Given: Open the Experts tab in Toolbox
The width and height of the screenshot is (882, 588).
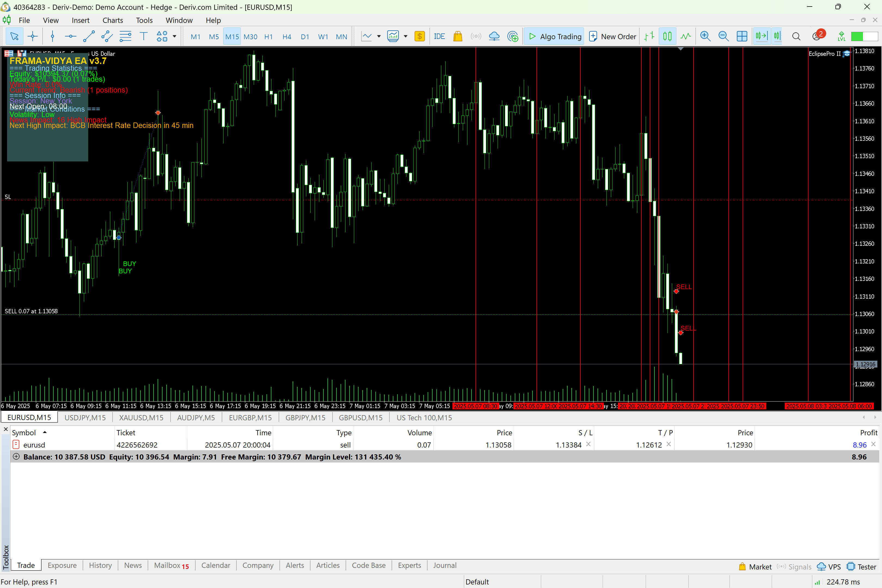Looking at the screenshot, I should pos(409,565).
